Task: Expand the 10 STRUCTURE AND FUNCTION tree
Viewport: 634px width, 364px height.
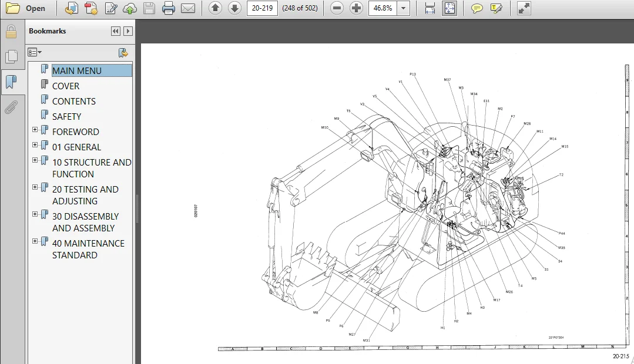Action: click(35, 160)
